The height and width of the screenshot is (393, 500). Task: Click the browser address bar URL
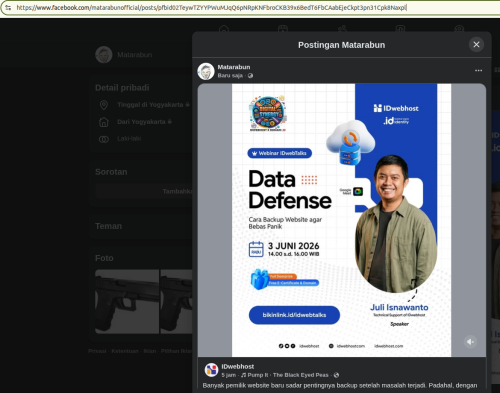pos(211,7)
